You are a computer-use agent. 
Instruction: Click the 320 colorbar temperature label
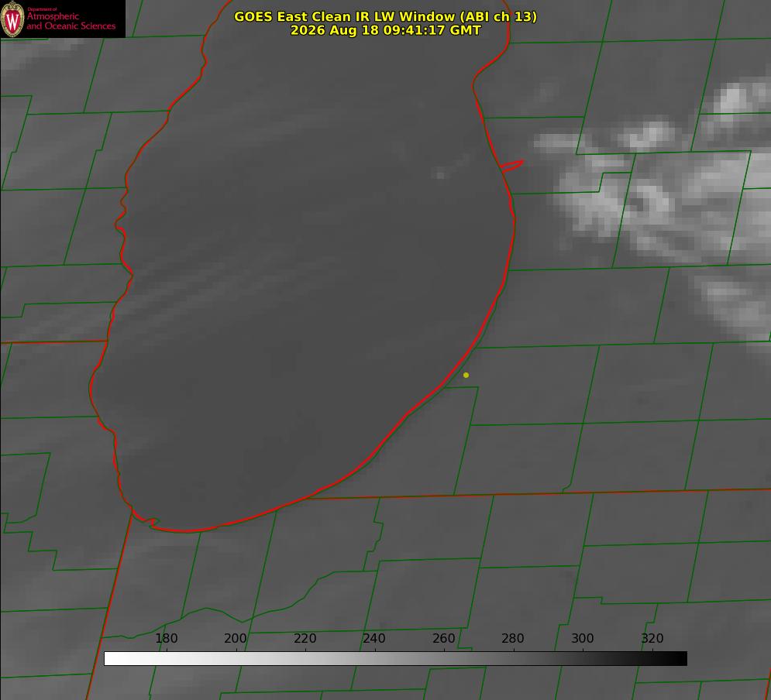(652, 638)
